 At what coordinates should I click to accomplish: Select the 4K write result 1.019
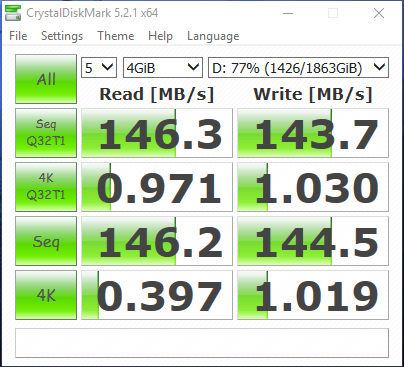313,295
